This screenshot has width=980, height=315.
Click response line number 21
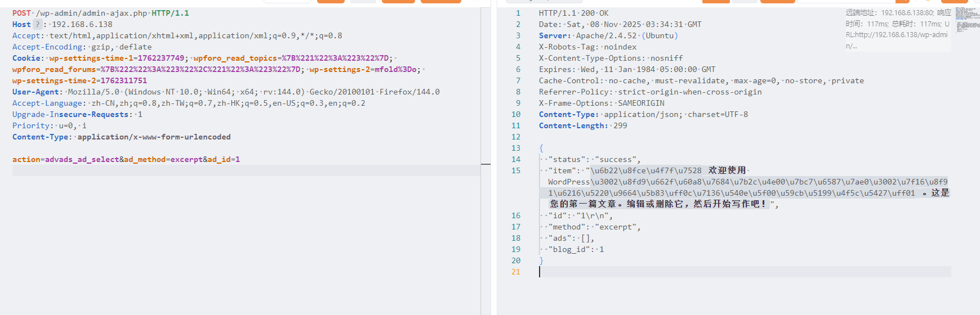[516, 272]
